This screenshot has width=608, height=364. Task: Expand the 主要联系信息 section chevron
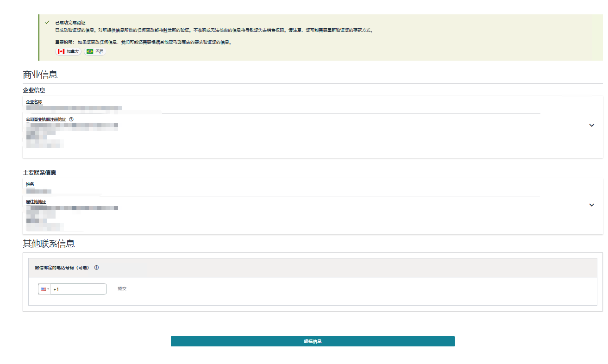[x=591, y=205]
